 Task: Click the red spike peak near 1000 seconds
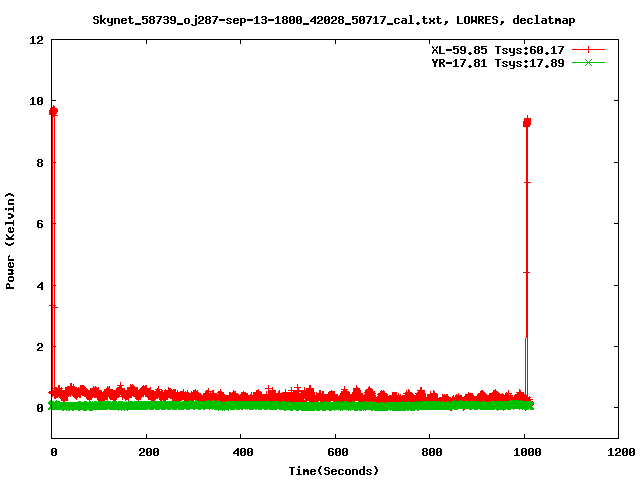(x=527, y=122)
